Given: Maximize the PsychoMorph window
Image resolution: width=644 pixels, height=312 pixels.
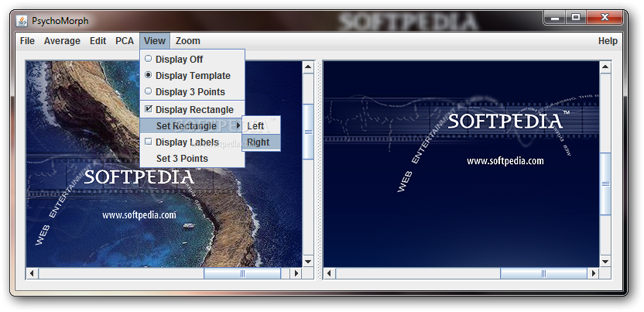Looking at the screenshot, I should pyautogui.click(x=576, y=18).
